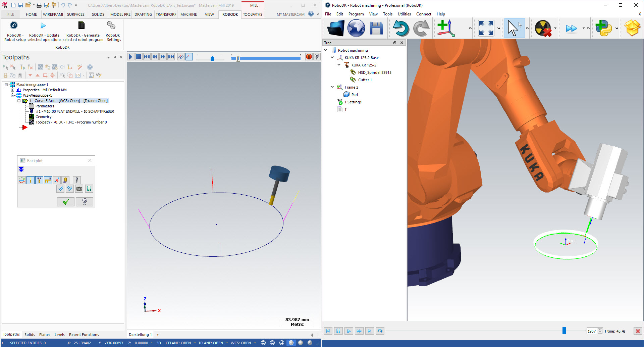Open the Utilities menu in RoboDK

[404, 14]
